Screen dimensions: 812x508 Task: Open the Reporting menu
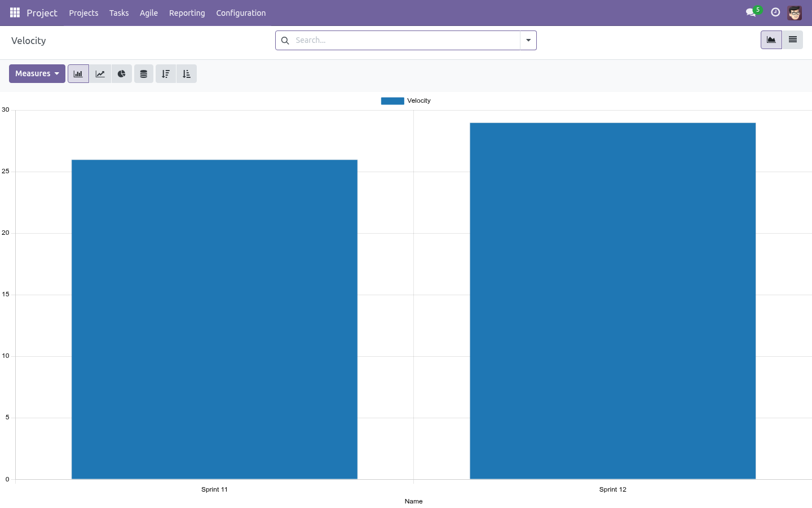click(x=187, y=13)
